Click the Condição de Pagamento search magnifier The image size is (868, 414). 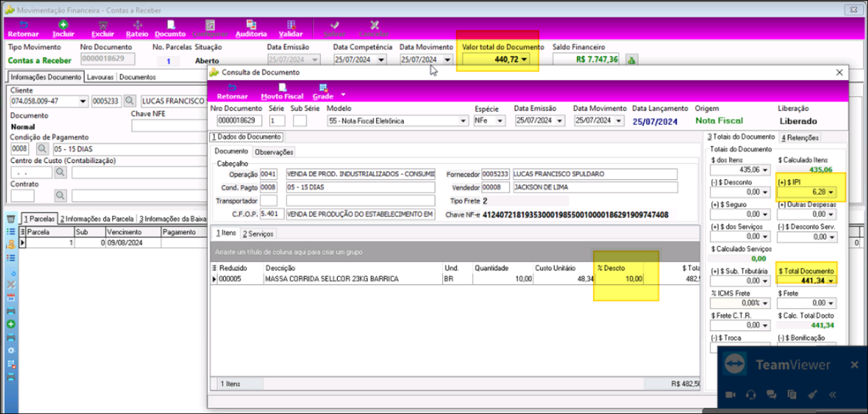point(42,149)
